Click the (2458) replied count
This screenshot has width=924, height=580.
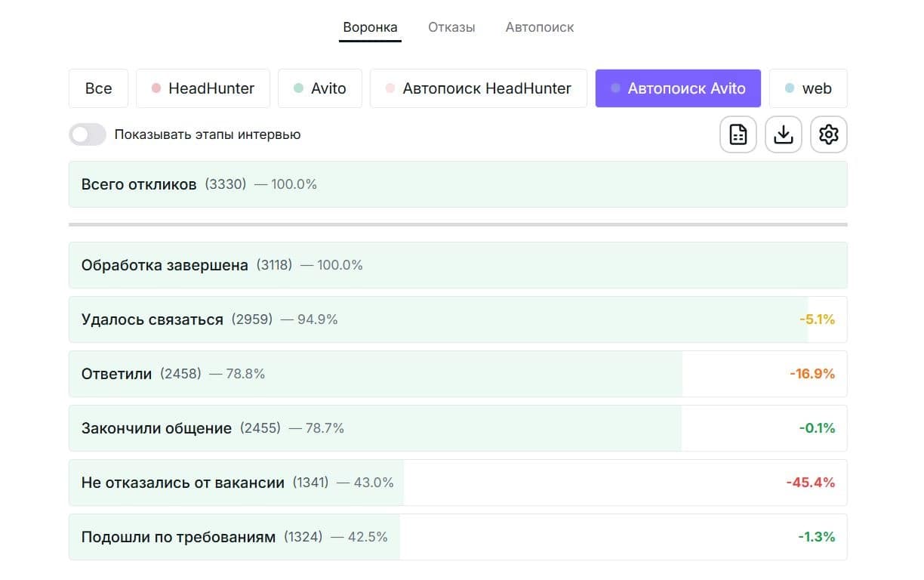click(180, 374)
